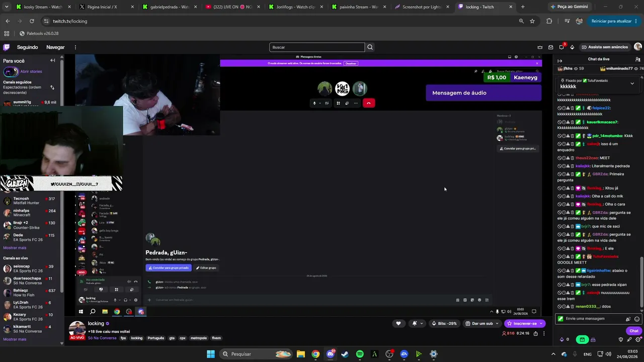Open the Paletools v26.0.28 bookmark
The height and width of the screenshot is (362, 644).
(x=39, y=33)
